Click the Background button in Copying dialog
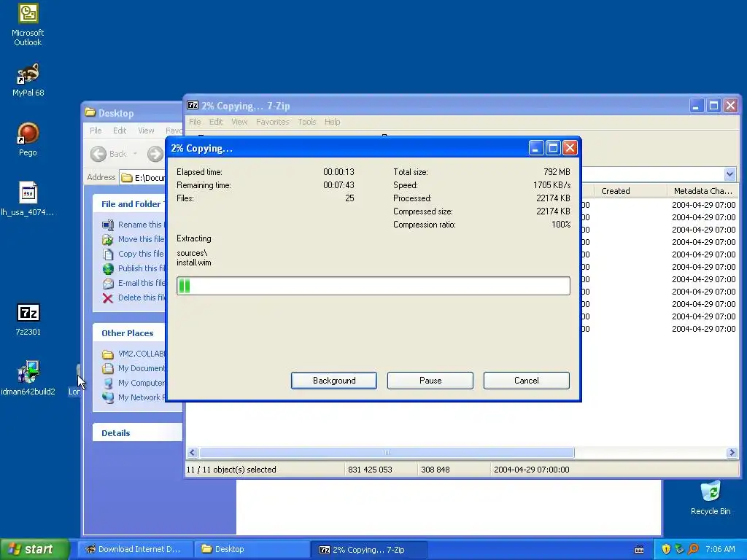 coord(334,381)
